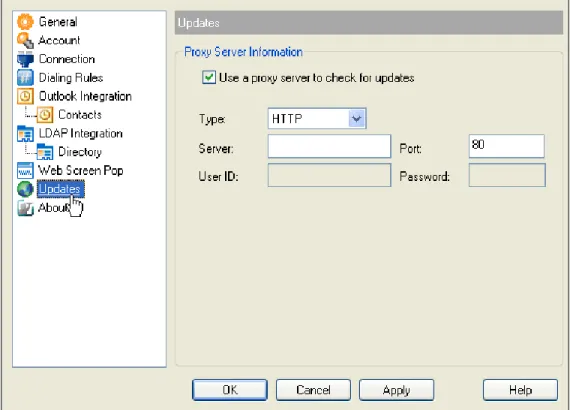Go to Connection settings

67,59
